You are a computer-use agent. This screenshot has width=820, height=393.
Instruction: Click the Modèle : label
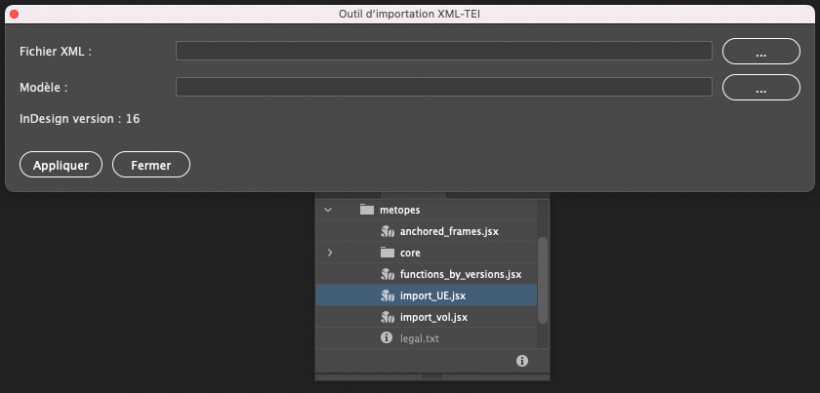(x=43, y=87)
